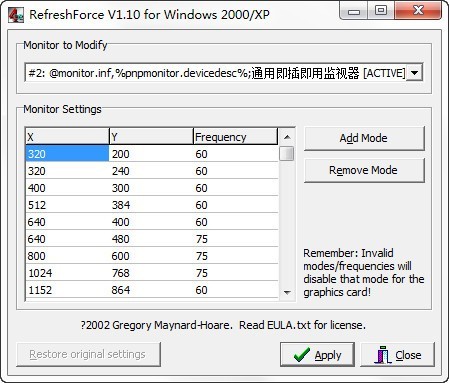Click Restore original settings button
The width and height of the screenshot is (449, 383).
click(x=88, y=354)
